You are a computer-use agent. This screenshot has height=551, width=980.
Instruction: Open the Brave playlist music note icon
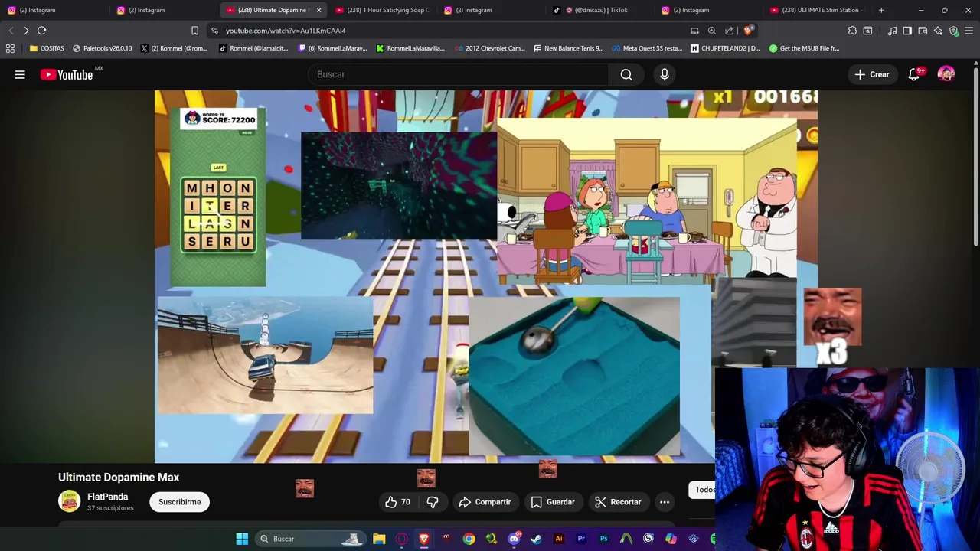point(892,31)
